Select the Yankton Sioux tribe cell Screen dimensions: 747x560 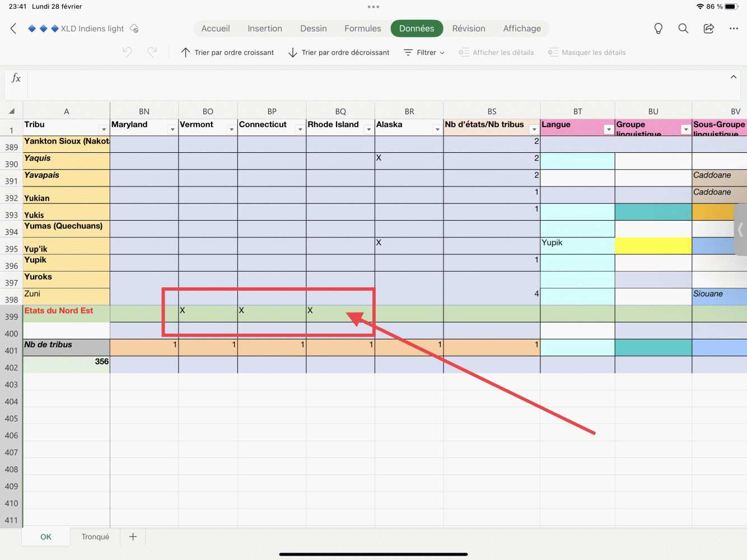(x=66, y=144)
